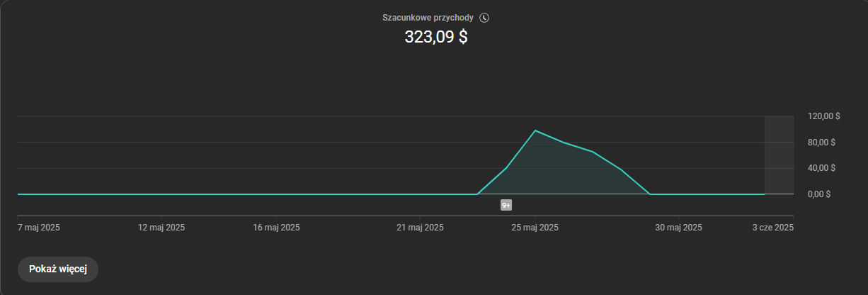Click the Pokaż więcej button
868x295 pixels.
[x=58, y=269]
